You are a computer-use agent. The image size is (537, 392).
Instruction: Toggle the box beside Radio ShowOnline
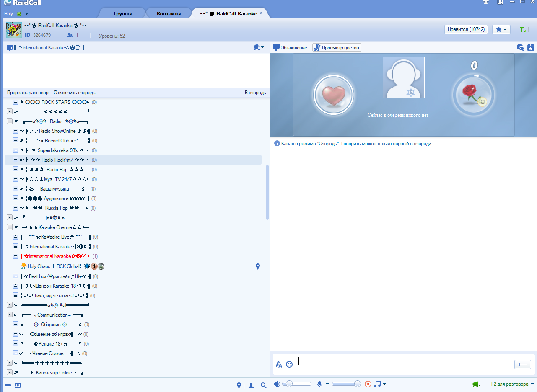coord(16,131)
